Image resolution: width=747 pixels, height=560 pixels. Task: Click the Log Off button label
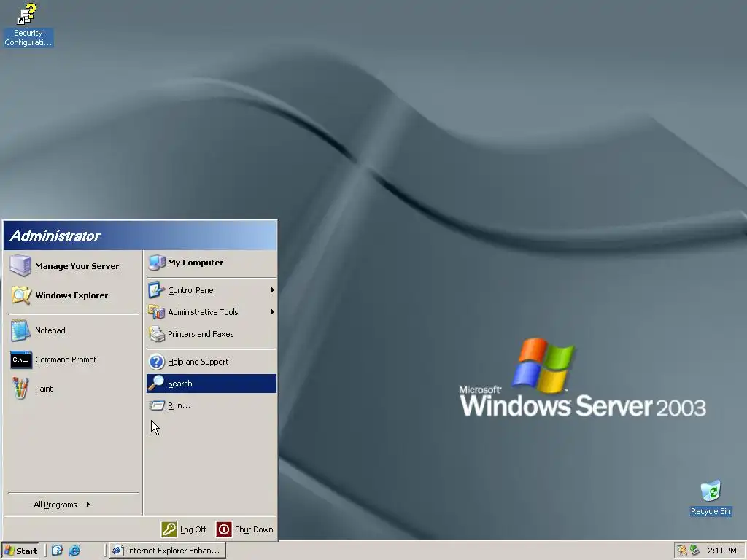click(x=193, y=529)
